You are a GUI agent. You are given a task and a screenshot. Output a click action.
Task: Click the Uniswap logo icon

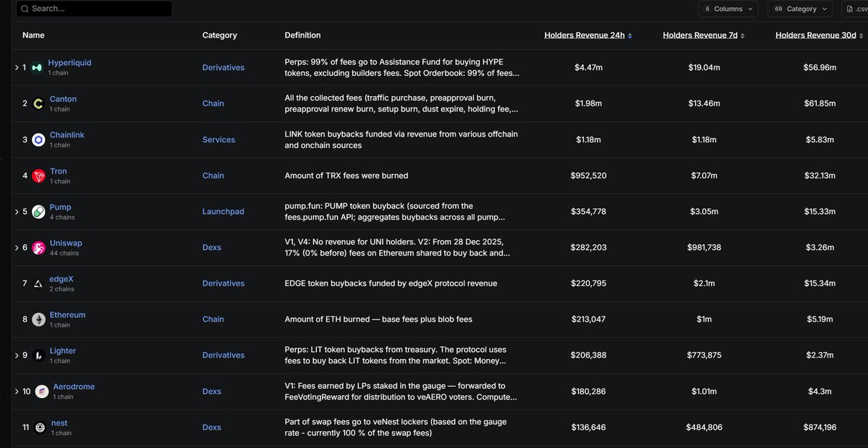click(x=38, y=248)
